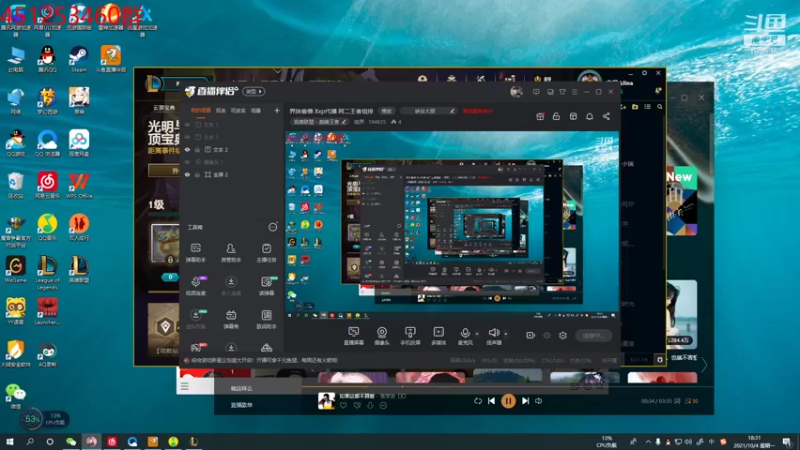Mute the 扬声器 speaker
This screenshot has height=450, width=800.
pyautogui.click(x=493, y=336)
